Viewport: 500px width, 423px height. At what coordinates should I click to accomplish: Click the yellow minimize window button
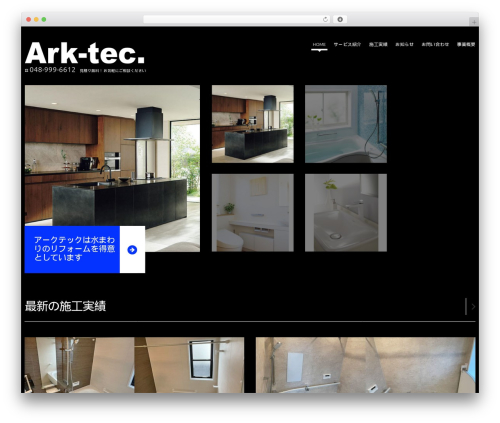click(x=36, y=20)
